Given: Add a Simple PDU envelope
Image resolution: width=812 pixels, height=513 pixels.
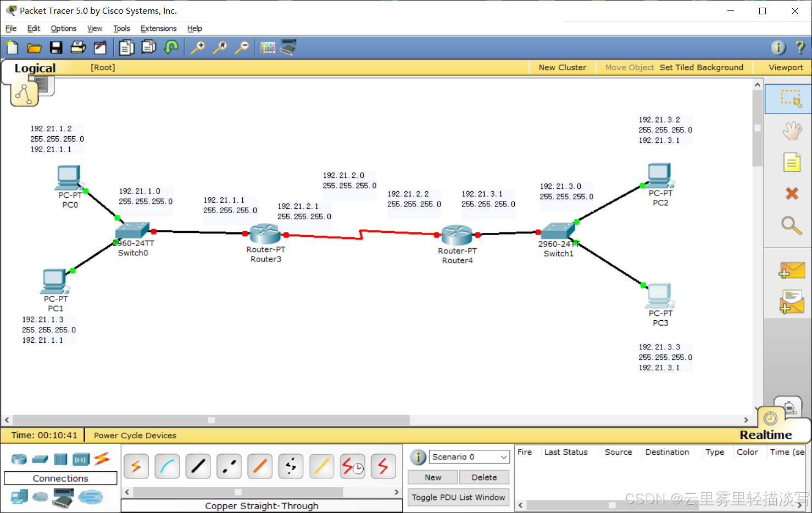Looking at the screenshot, I should 792,270.
